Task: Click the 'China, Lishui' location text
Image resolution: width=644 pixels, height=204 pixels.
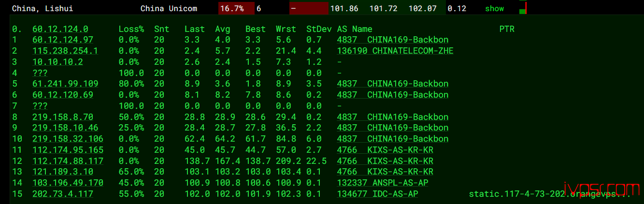Action: 43,9
